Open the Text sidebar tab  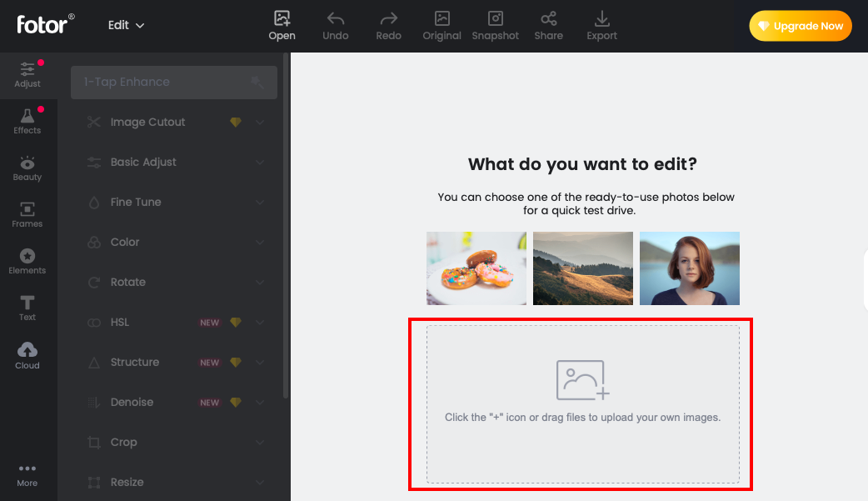(x=27, y=308)
